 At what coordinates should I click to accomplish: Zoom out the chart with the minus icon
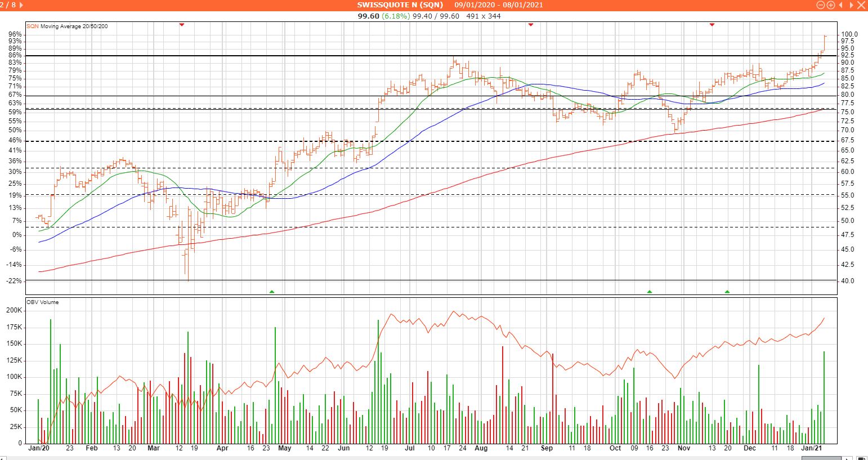(x=821, y=5)
